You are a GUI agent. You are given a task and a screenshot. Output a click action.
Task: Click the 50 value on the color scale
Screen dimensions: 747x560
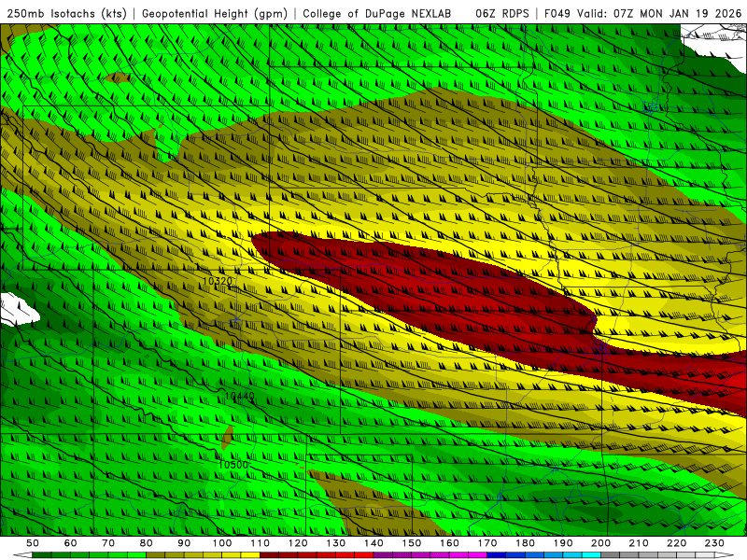(x=33, y=543)
